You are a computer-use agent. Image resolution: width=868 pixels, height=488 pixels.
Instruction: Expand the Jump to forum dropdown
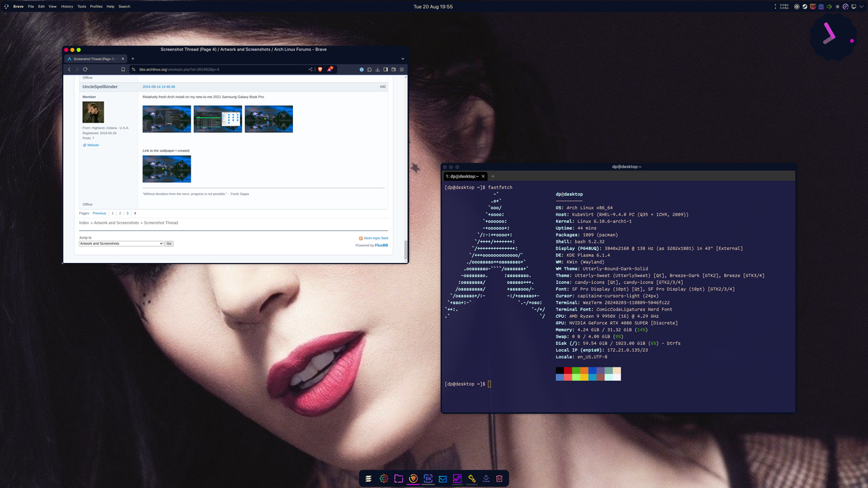tap(121, 243)
